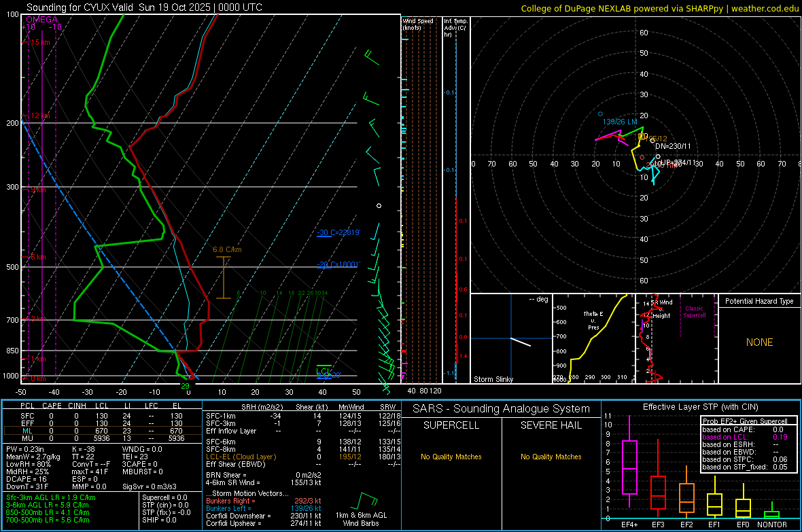Click the 'SR Wind v. Height' inset label
This screenshot has height=532, width=802.
[661, 309]
